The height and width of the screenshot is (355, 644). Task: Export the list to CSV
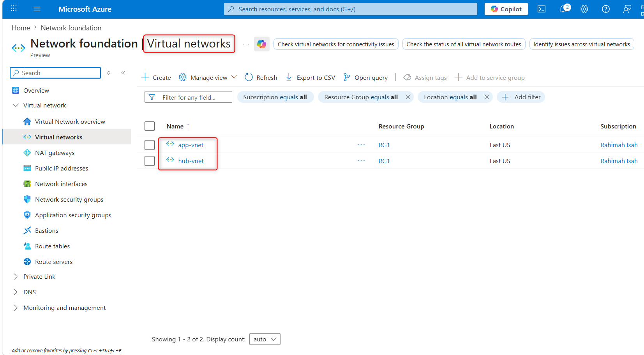click(310, 77)
